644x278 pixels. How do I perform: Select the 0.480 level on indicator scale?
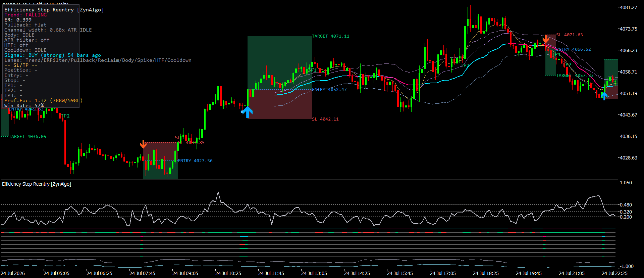click(626, 205)
